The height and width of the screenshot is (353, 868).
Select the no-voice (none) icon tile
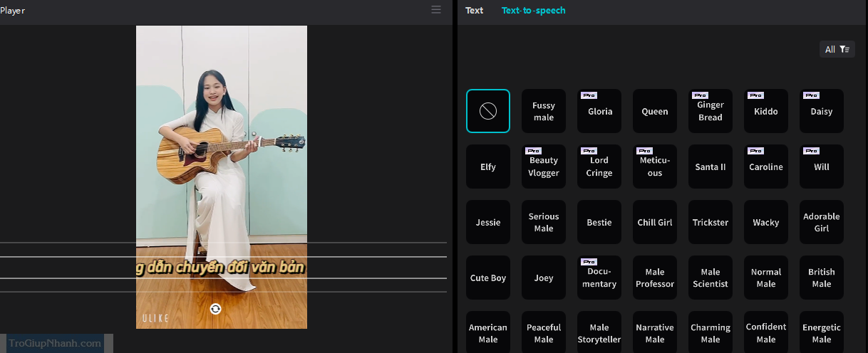[488, 111]
